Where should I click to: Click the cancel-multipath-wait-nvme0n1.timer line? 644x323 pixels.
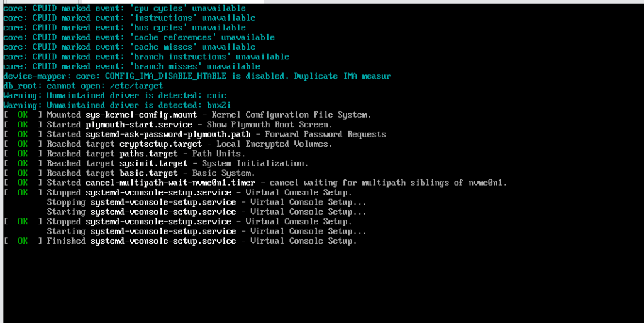pos(277,183)
